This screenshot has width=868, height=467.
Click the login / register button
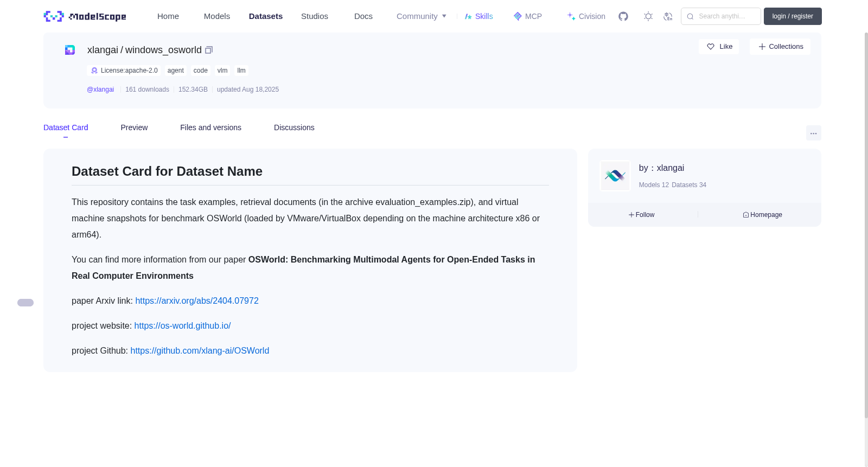coord(793,16)
